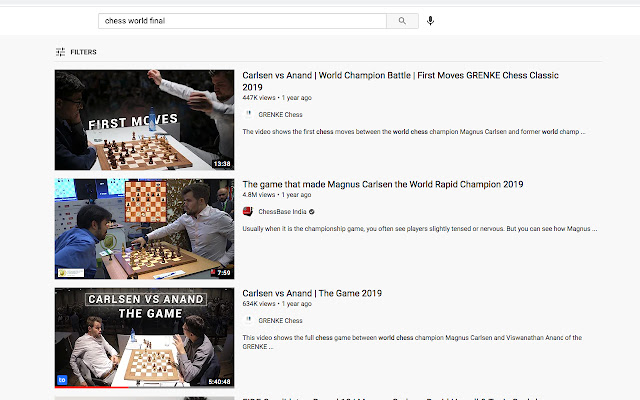Activate voice search microphone
The height and width of the screenshot is (400, 640).
430,20
